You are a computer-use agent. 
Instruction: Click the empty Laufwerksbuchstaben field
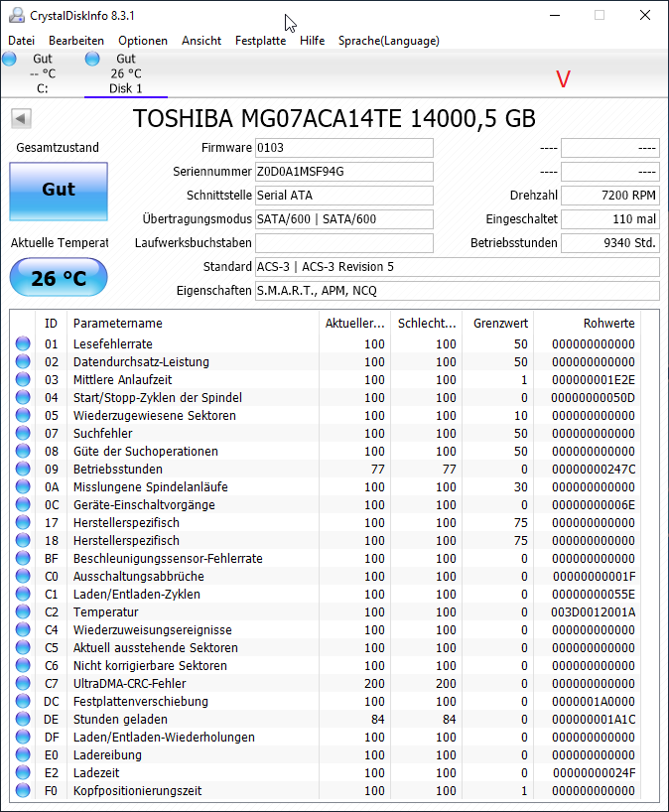point(344,243)
